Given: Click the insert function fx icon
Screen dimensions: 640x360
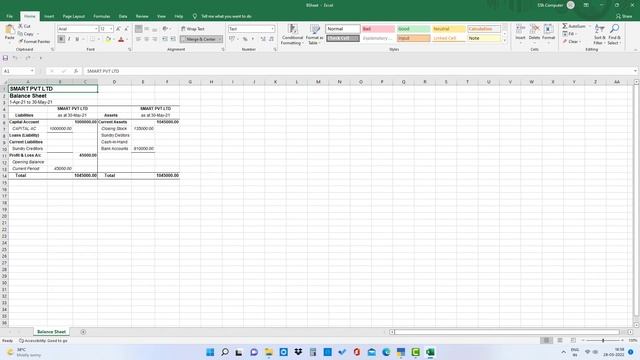Looking at the screenshot, I should click(76, 71).
